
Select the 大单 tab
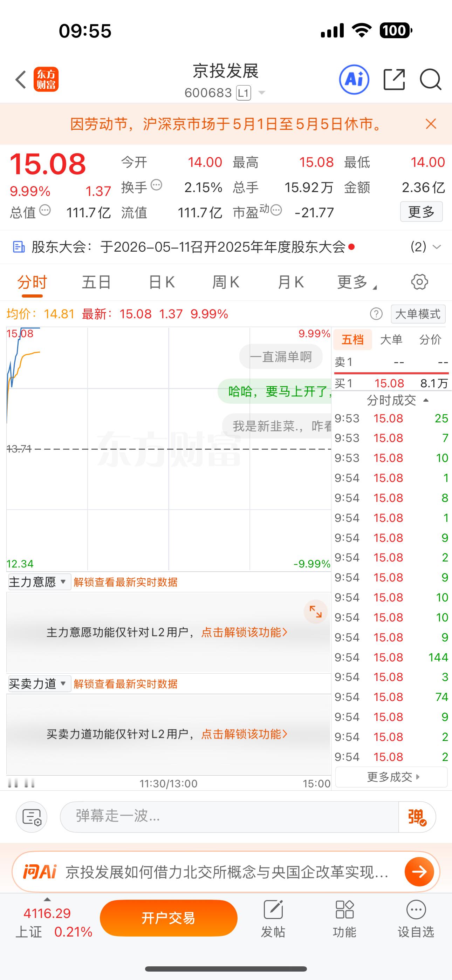pos(391,340)
